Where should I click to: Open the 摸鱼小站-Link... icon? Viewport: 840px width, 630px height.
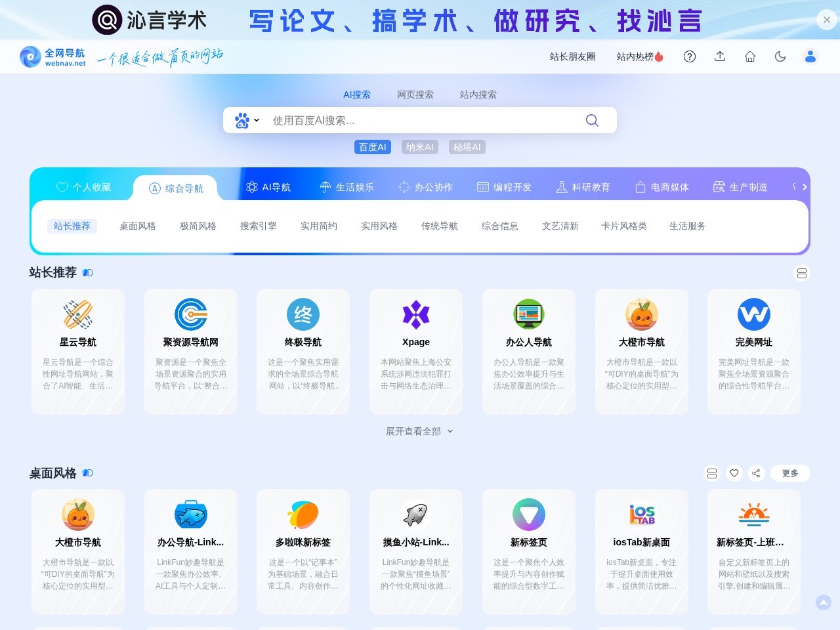(x=416, y=514)
